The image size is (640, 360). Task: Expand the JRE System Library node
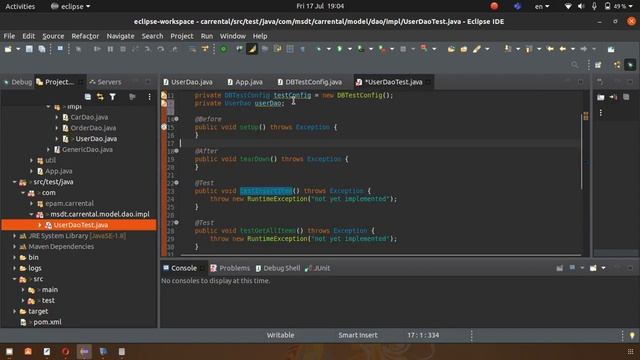tap(15, 236)
